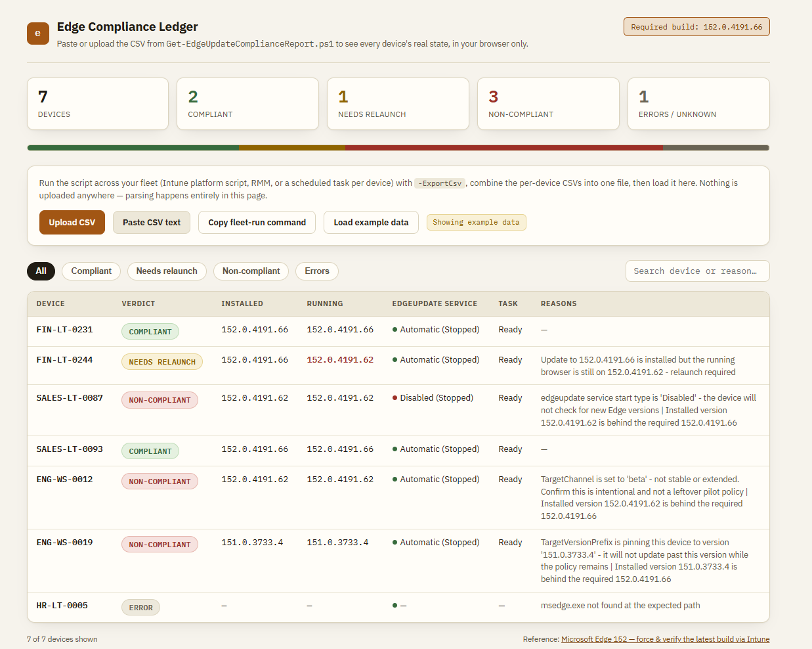Screen dimensions: 812x649
Task: Copy the fleet-run command
Action: coord(257,223)
